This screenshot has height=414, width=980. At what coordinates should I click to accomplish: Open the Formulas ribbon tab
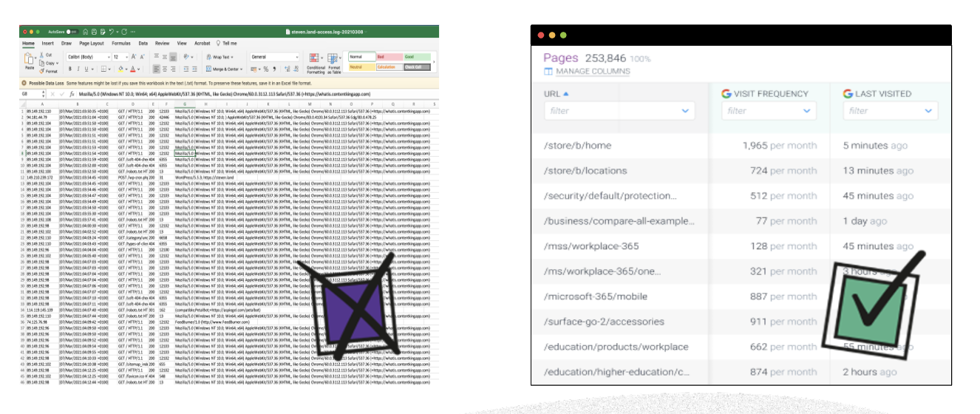[121, 44]
